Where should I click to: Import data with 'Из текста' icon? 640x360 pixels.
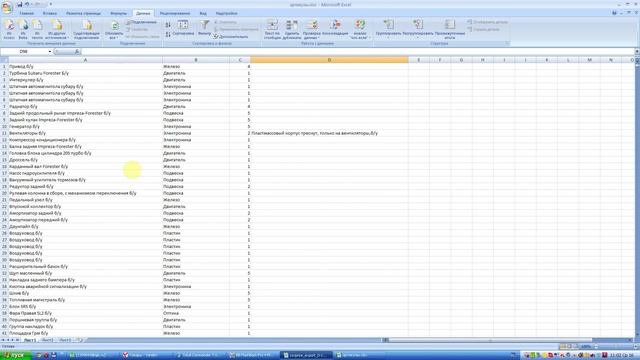(37, 30)
